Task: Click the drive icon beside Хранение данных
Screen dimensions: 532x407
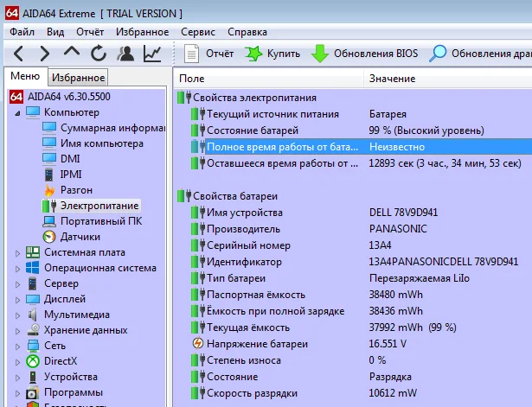Action: [x=33, y=330]
